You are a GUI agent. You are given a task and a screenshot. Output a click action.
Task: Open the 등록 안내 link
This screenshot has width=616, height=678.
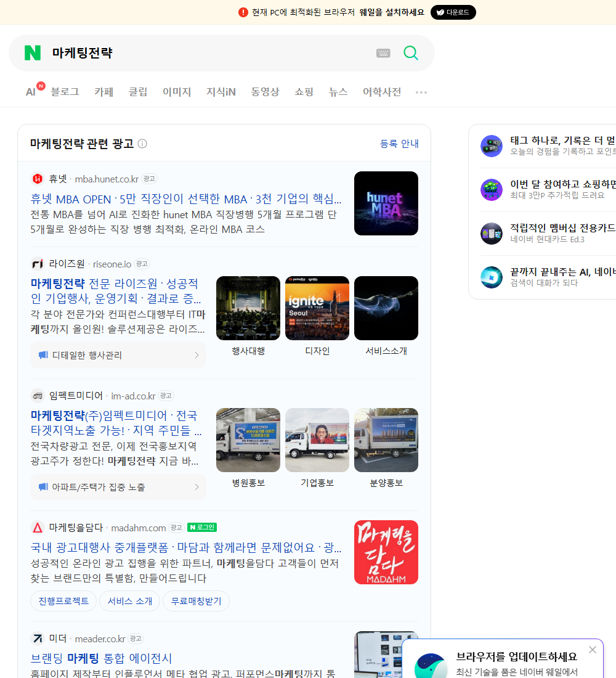399,144
